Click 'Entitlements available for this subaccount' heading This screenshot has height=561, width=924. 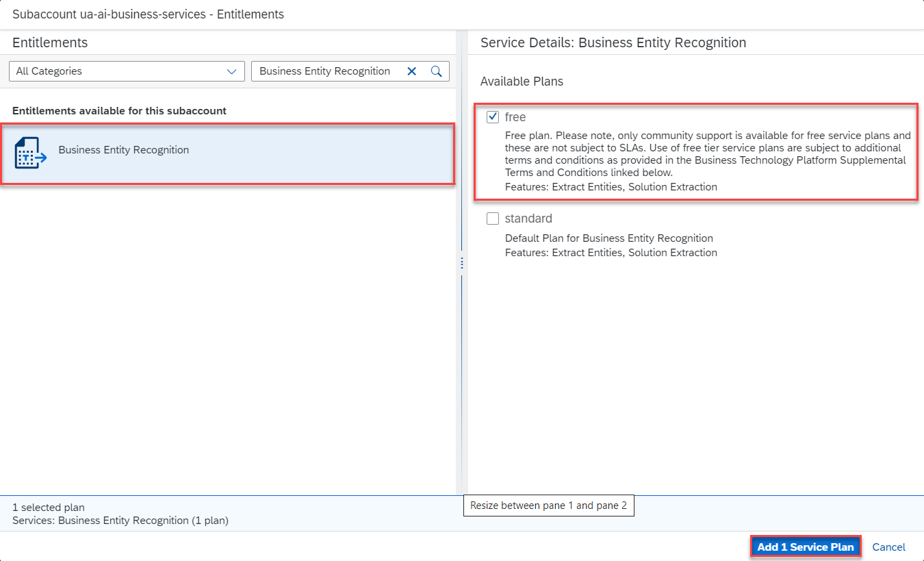coord(119,110)
